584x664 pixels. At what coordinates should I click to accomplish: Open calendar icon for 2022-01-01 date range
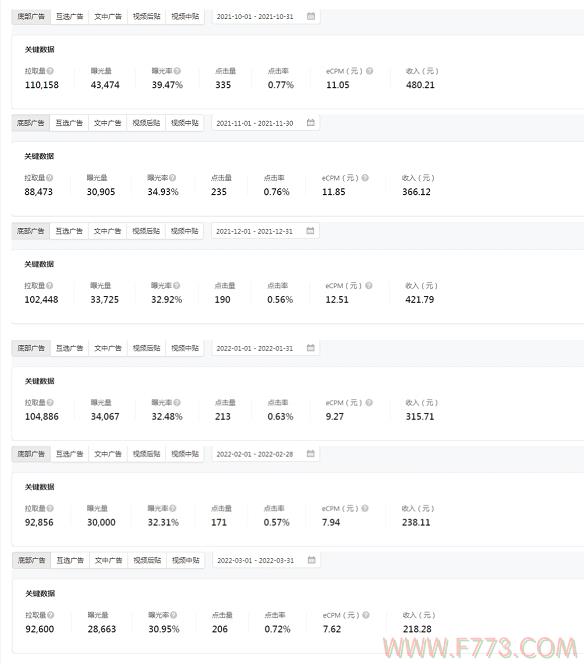(x=311, y=348)
